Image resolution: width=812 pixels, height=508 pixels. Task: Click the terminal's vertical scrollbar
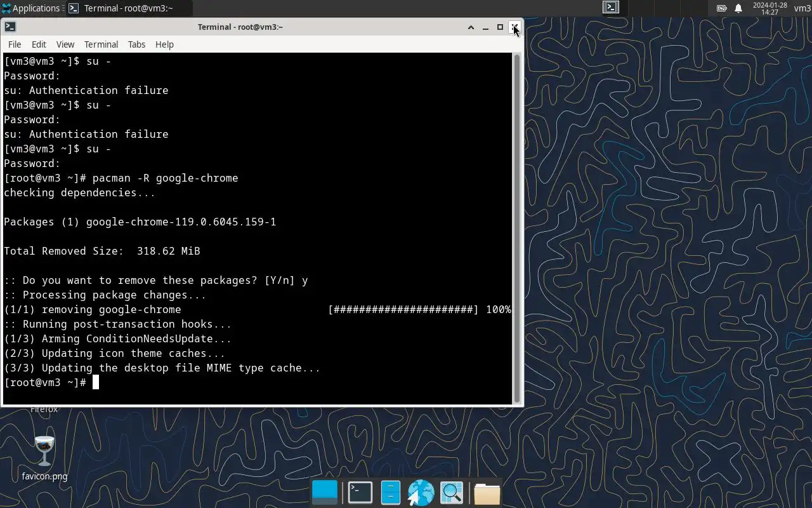(x=517, y=228)
